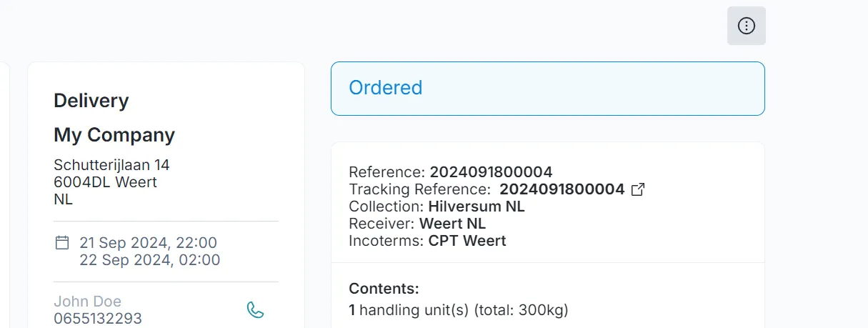The width and height of the screenshot is (868, 328).
Task: Click the Ordered status banner
Action: (x=548, y=89)
